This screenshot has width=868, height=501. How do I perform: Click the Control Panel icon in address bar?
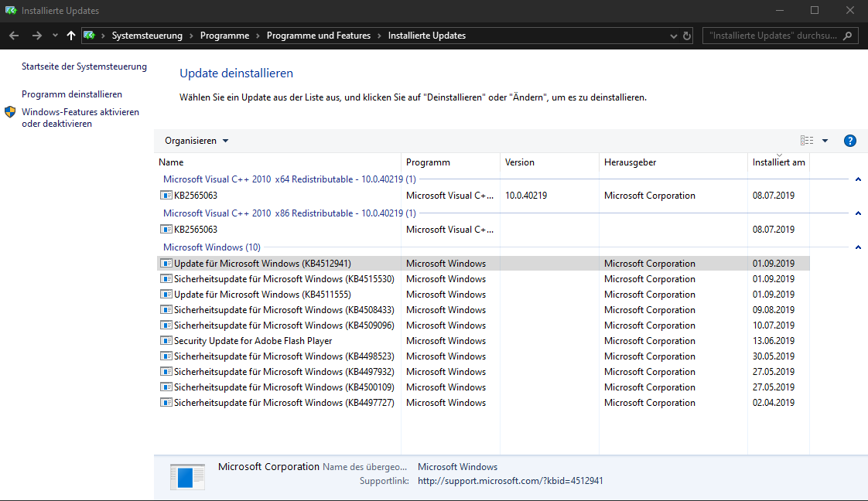click(x=89, y=36)
